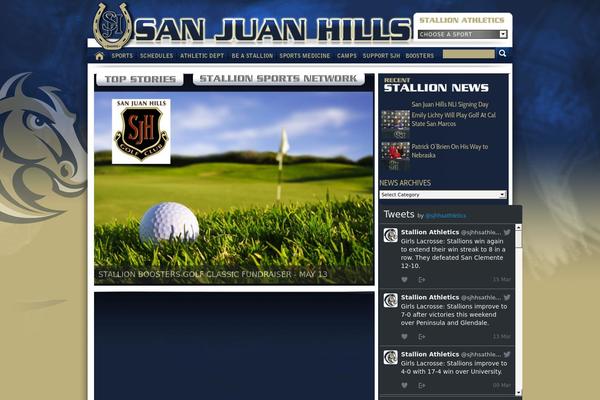The width and height of the screenshot is (600, 400).
Task: Like the 17-4 win over University tweet
Action: pyautogui.click(x=404, y=385)
